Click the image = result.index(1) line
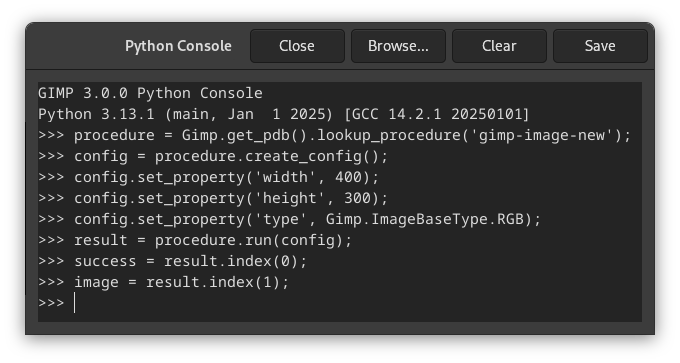The image size is (680, 363). pos(163,282)
